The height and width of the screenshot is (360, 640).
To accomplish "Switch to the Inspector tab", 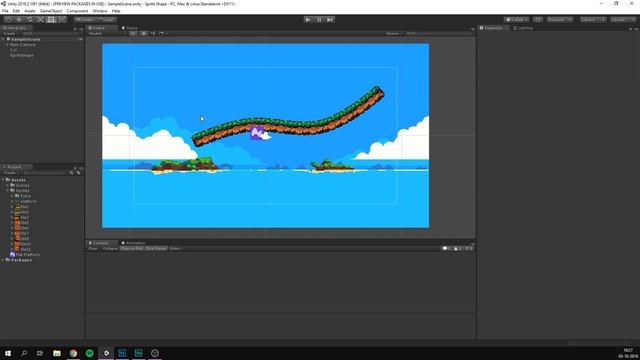I will [x=493, y=28].
